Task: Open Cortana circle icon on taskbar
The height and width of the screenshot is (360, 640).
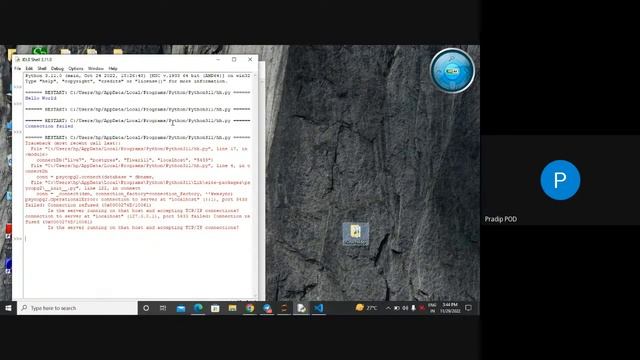Action: (x=146, y=308)
